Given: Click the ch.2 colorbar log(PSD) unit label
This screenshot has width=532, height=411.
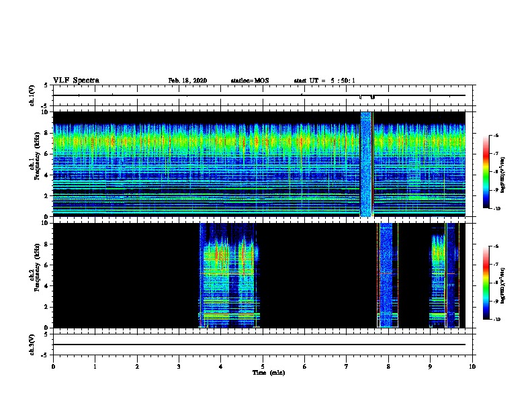Looking at the screenshot, I should coord(503,285).
